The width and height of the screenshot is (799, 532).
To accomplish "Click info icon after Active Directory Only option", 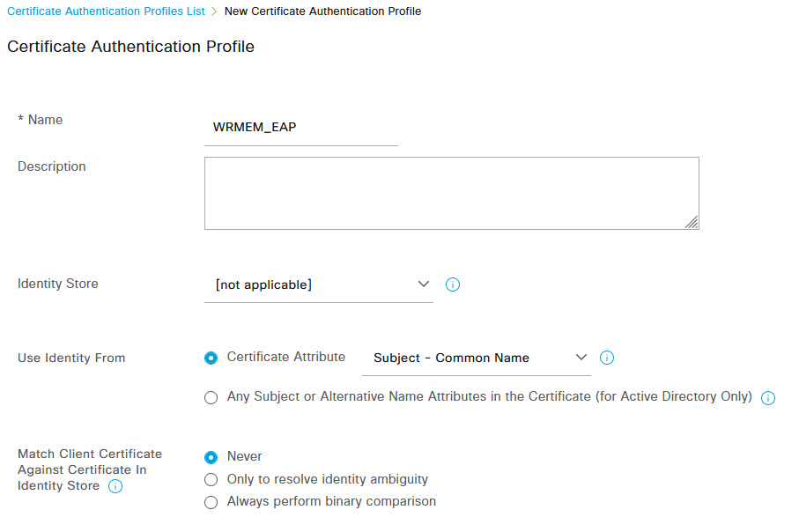I will [768, 398].
